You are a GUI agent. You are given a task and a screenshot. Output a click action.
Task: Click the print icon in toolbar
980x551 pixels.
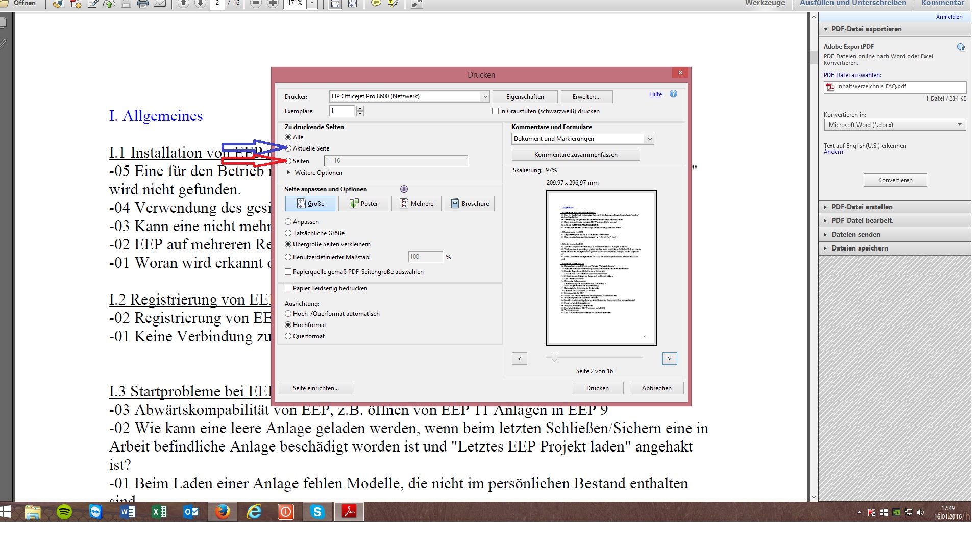[x=143, y=4]
